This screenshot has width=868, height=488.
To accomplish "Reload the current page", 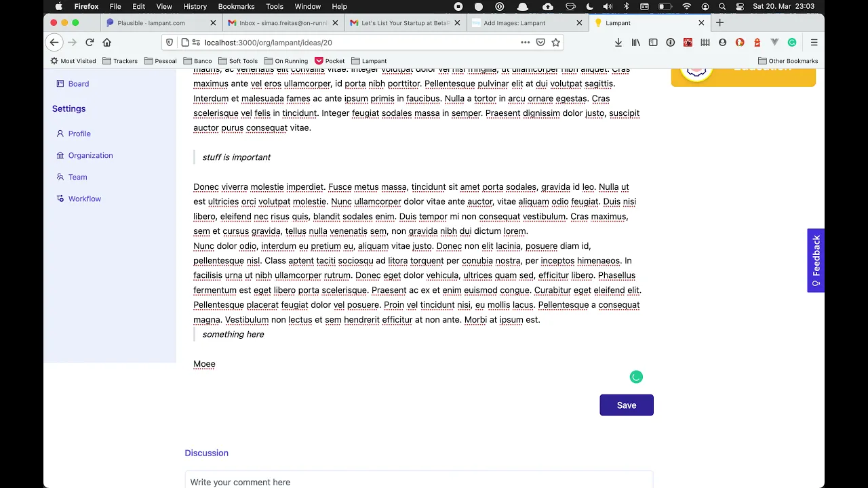I will [x=90, y=42].
